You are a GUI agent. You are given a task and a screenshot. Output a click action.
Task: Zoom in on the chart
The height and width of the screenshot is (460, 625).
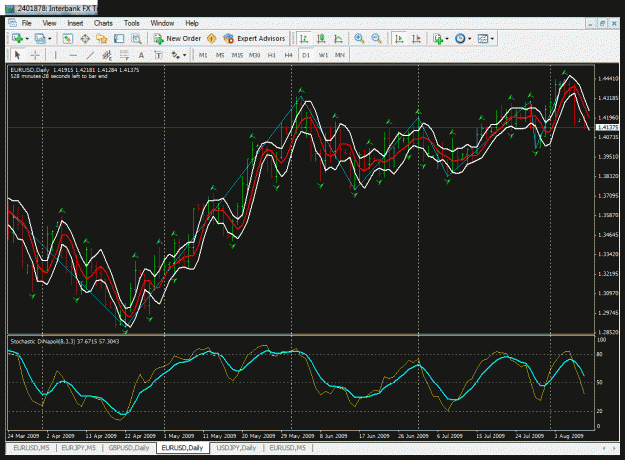tap(359, 38)
